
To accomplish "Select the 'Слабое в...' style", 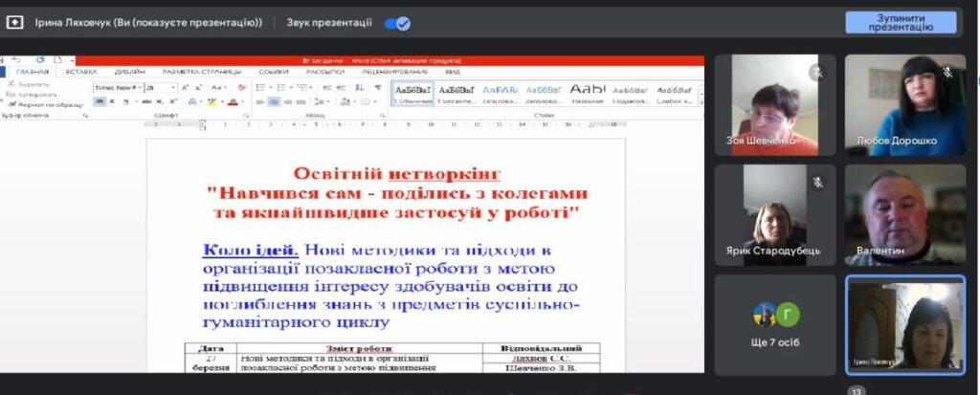I will click(x=675, y=94).
